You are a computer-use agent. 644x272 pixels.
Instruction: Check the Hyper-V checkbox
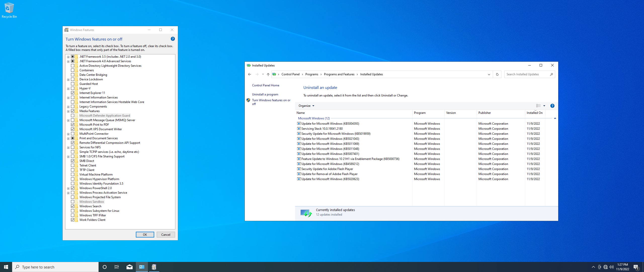72,88
